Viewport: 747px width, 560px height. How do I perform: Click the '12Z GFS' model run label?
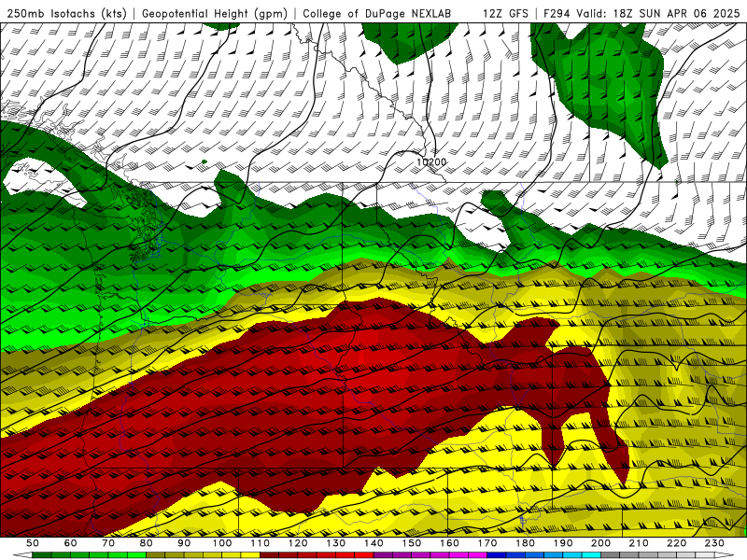pyautogui.click(x=505, y=14)
